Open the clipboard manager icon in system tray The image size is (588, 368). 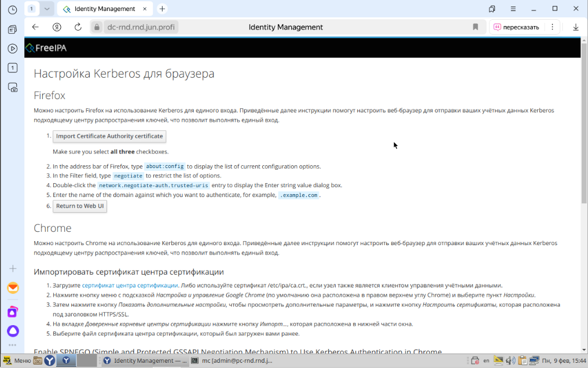pyautogui.click(x=523, y=360)
